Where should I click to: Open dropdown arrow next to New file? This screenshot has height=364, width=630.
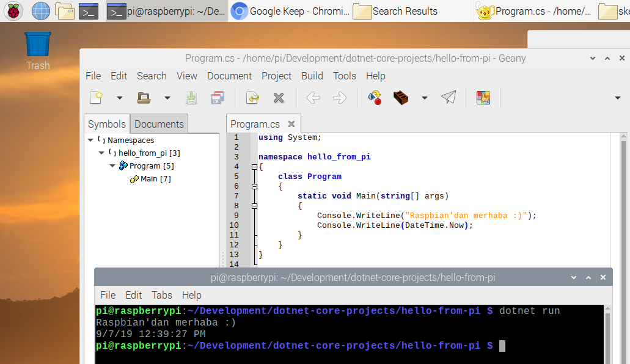click(120, 98)
